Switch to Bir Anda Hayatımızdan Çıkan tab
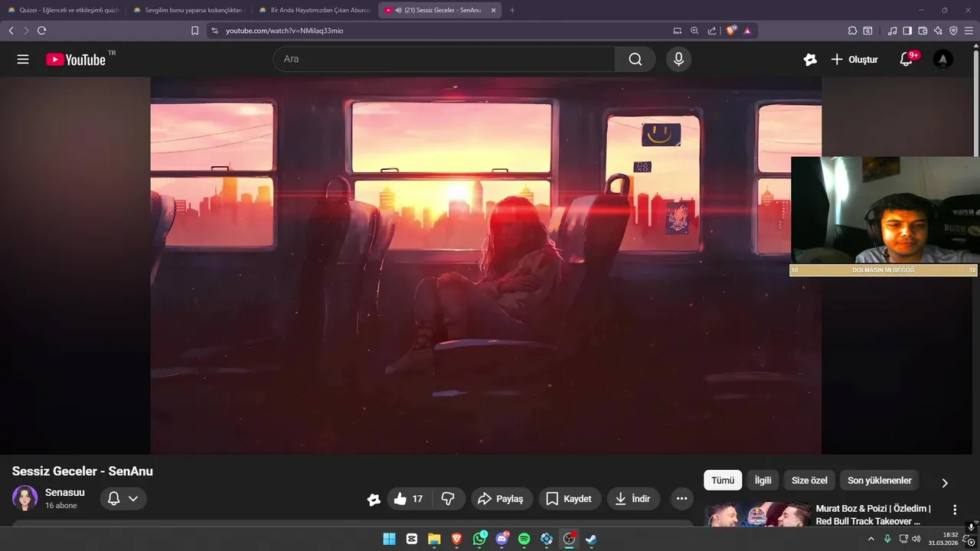Screen dimensions: 980x551 (x=314, y=10)
